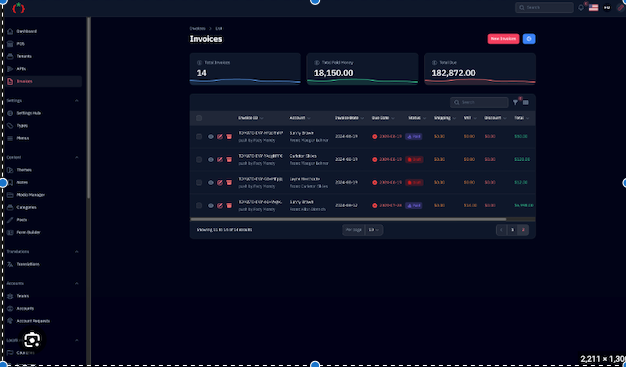This screenshot has height=367, width=626.
Task: Open the Translations sidebar item
Action: tap(28, 264)
